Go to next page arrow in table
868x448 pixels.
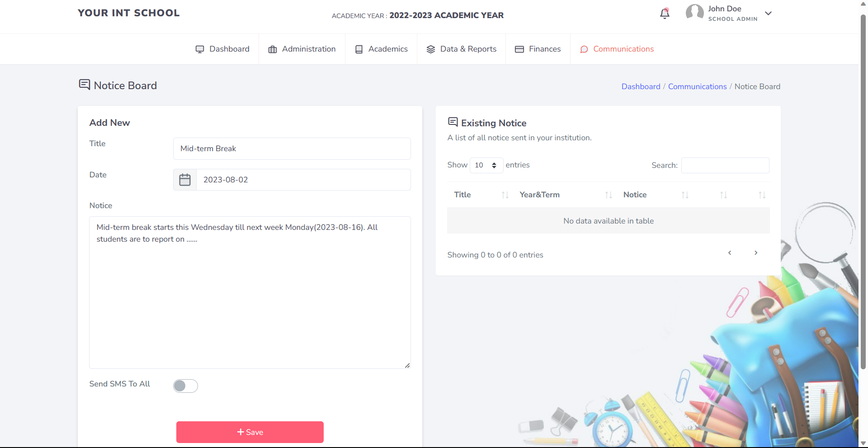[x=756, y=253]
